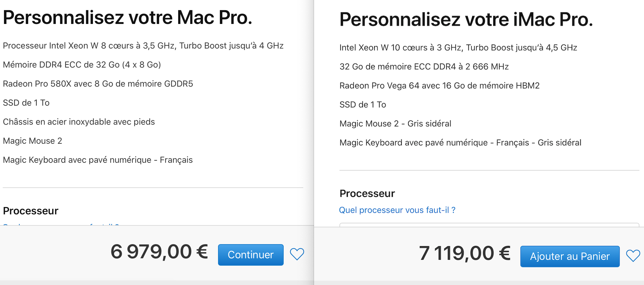
Task: Click 'Personnalisez votre iMac Pro.' title
Action: pyautogui.click(x=466, y=19)
